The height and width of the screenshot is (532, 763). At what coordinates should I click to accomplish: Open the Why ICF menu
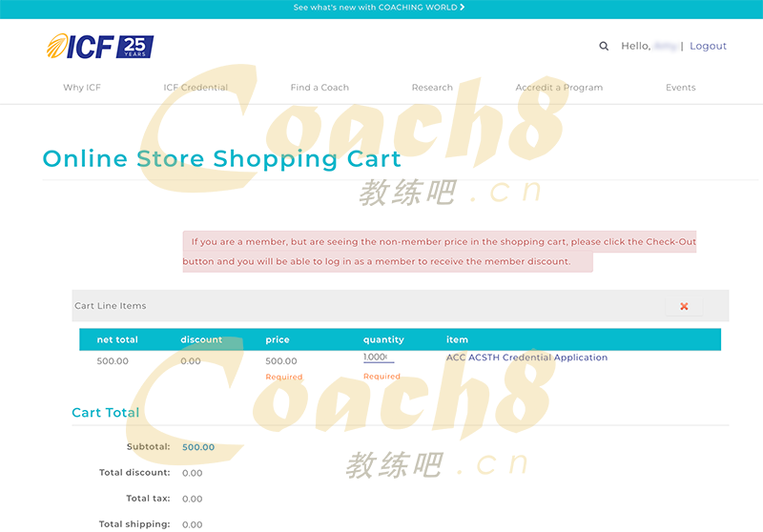point(82,88)
